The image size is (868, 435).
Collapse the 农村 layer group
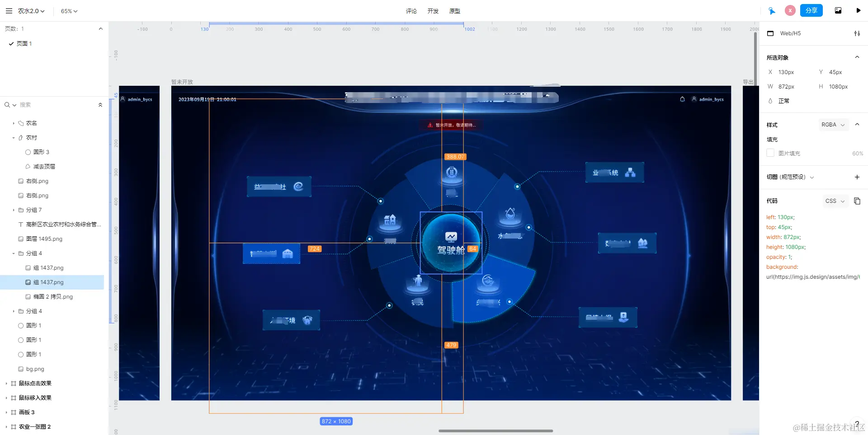[x=14, y=137]
